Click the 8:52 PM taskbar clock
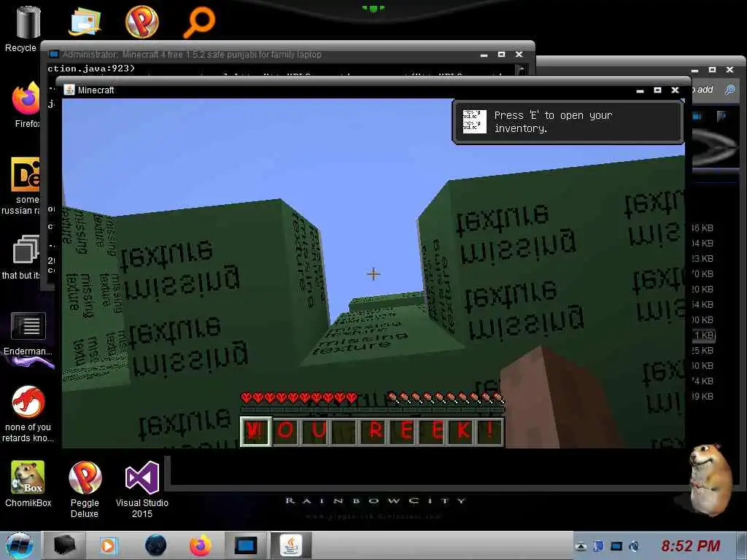747x560 pixels. [690, 545]
